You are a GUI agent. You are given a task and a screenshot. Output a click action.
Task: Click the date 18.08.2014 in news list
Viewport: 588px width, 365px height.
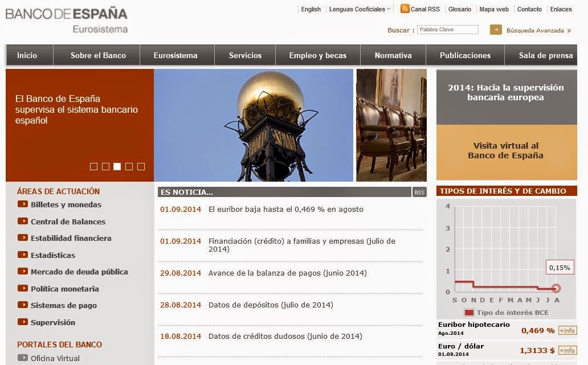(181, 336)
